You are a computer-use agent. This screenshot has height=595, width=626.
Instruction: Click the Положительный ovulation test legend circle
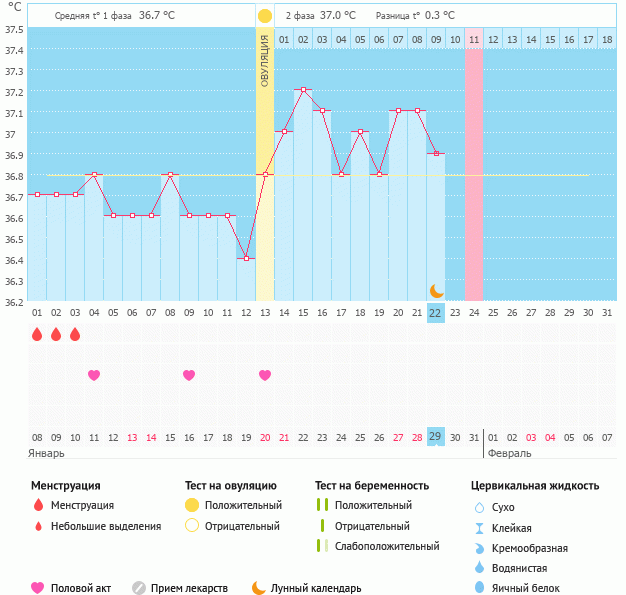point(192,505)
